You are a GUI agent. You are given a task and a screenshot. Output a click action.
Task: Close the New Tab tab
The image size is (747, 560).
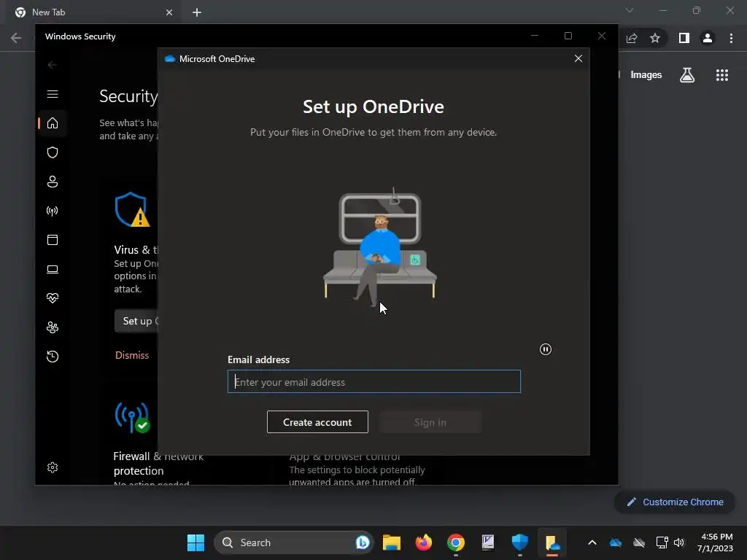pyautogui.click(x=169, y=12)
